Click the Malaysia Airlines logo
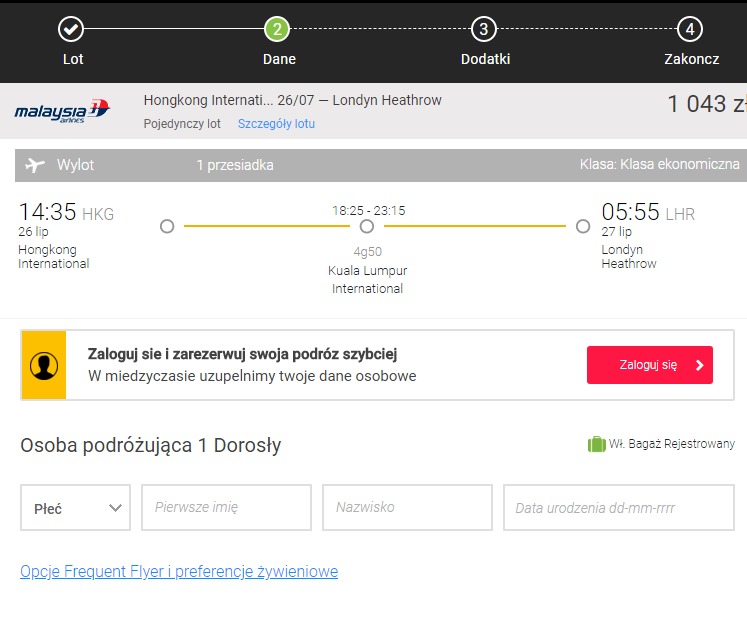Image resolution: width=747 pixels, height=636 pixels. pyautogui.click(x=62, y=111)
